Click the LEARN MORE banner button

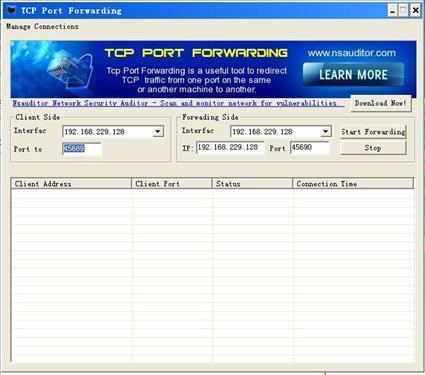353,74
